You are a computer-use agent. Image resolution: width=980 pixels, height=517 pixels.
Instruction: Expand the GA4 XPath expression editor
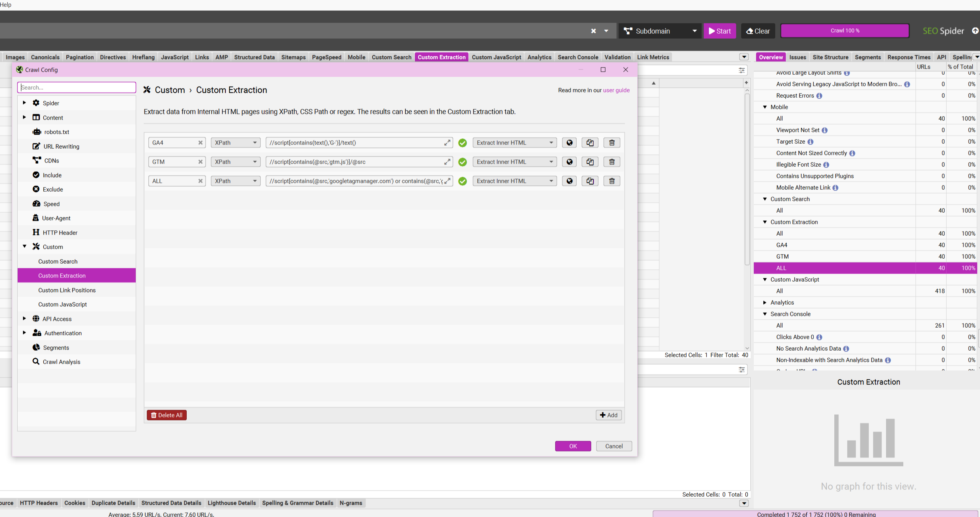[x=447, y=143]
